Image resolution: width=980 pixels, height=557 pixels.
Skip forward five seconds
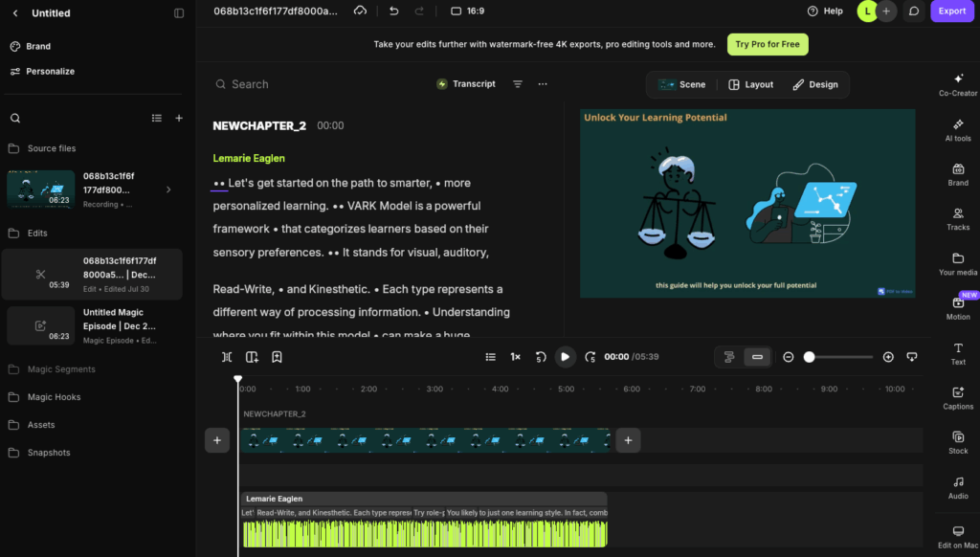point(590,357)
